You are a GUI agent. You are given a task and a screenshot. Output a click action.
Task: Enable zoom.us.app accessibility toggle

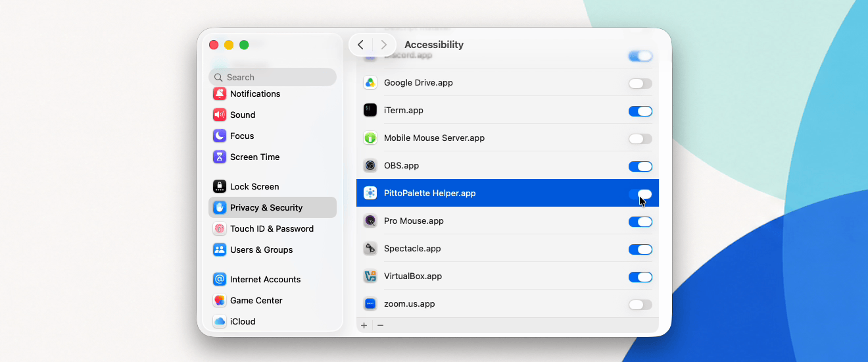(640, 305)
